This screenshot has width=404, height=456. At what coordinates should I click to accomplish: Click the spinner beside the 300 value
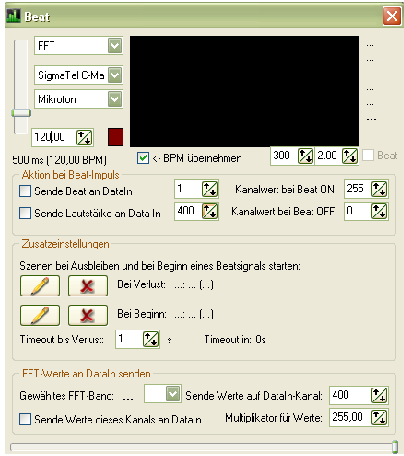[x=305, y=156]
